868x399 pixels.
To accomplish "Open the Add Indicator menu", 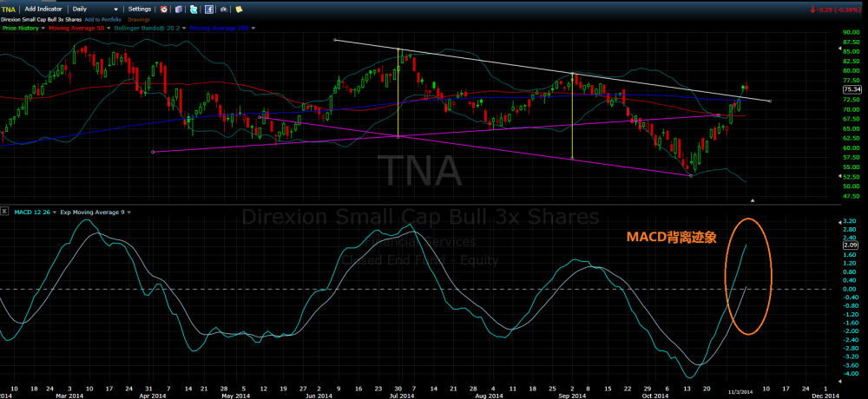I will [x=43, y=10].
